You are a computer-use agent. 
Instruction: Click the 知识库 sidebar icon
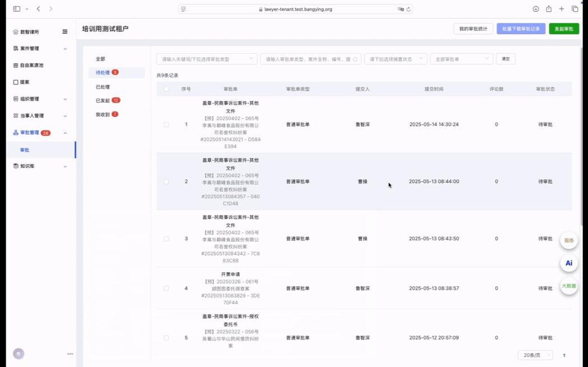click(x=15, y=166)
